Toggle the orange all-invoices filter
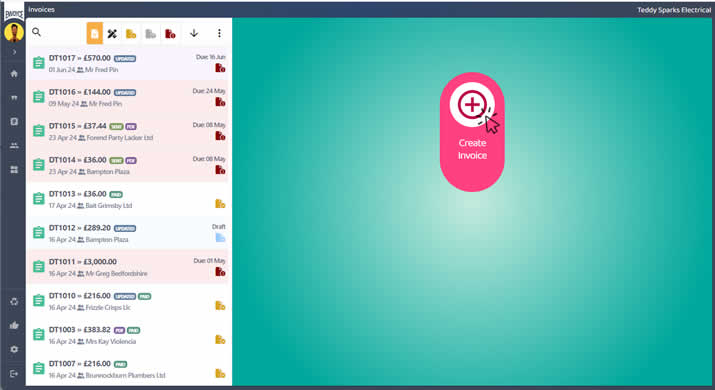The height and width of the screenshot is (390, 715). (x=94, y=33)
